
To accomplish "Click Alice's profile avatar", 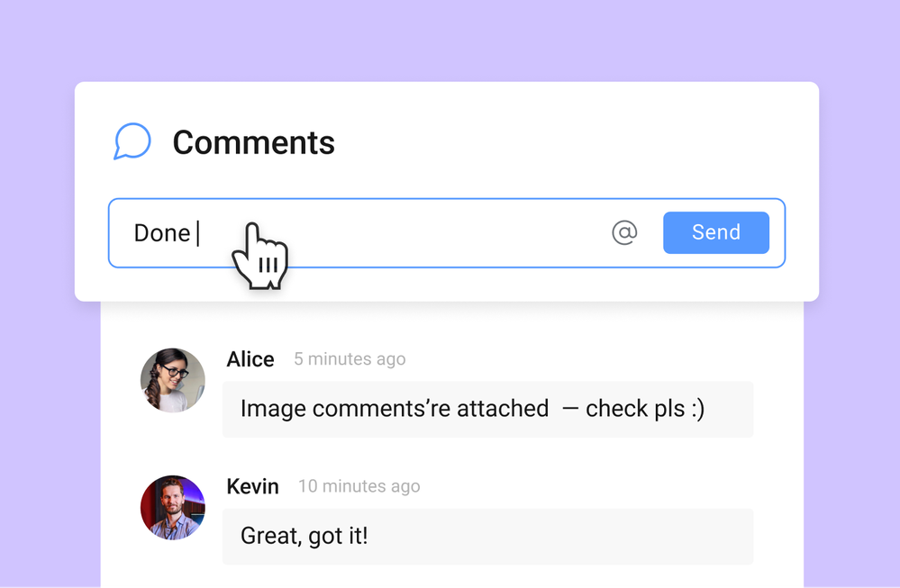I will [x=172, y=382].
